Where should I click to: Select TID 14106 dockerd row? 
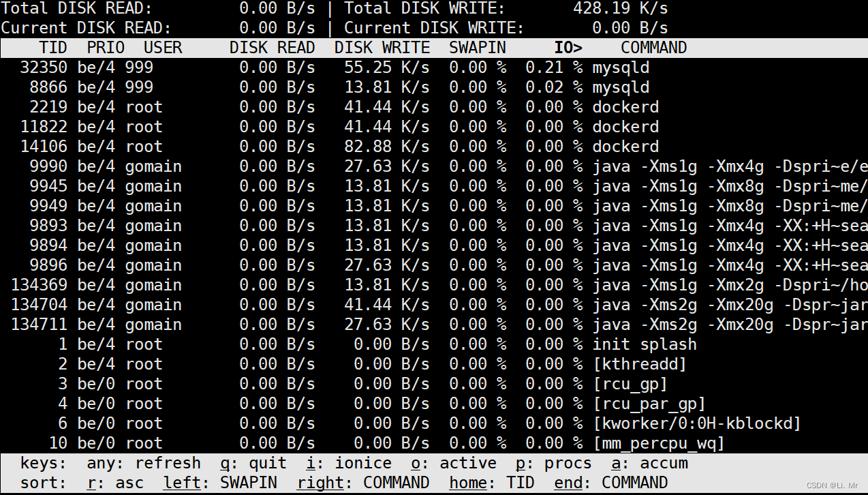click(x=434, y=147)
